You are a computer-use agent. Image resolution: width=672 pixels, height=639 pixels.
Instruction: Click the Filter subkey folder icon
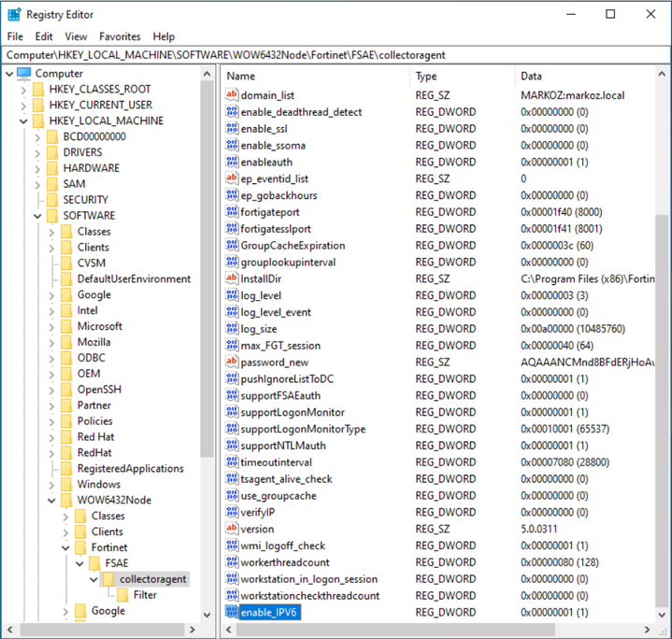122,595
